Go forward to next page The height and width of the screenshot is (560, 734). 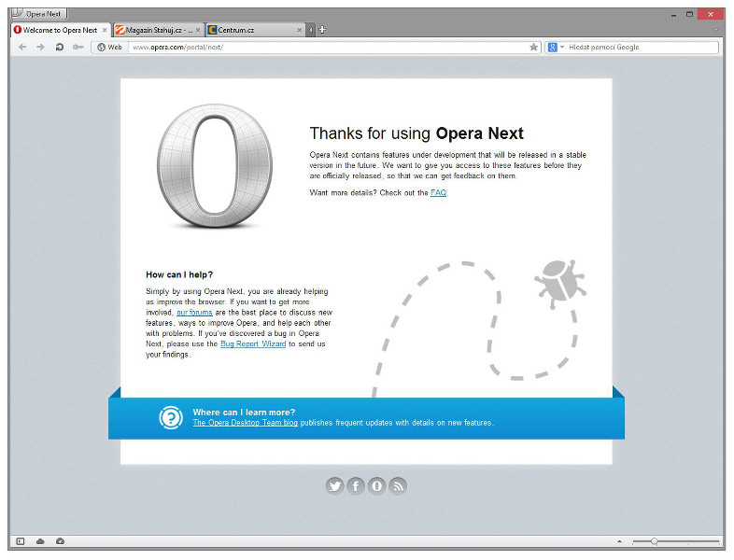[41, 48]
